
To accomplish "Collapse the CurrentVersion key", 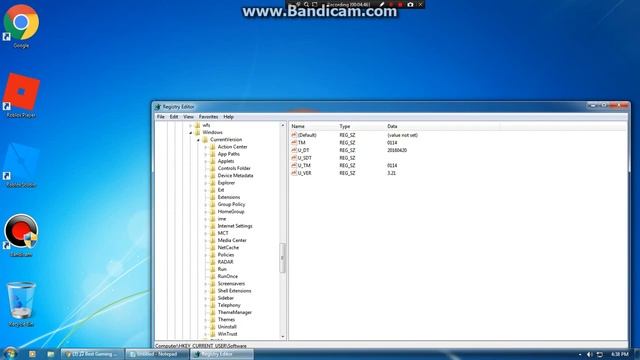I will (x=198, y=140).
